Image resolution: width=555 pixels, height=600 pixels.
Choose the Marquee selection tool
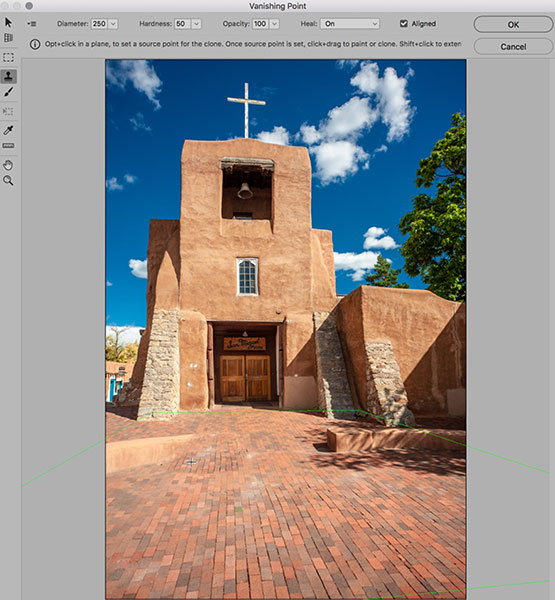8,57
